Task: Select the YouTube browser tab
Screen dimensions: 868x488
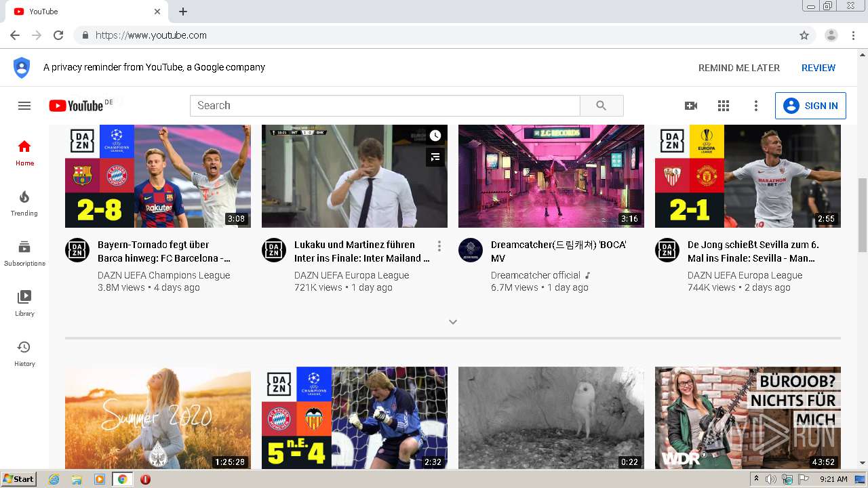Action: (87, 12)
